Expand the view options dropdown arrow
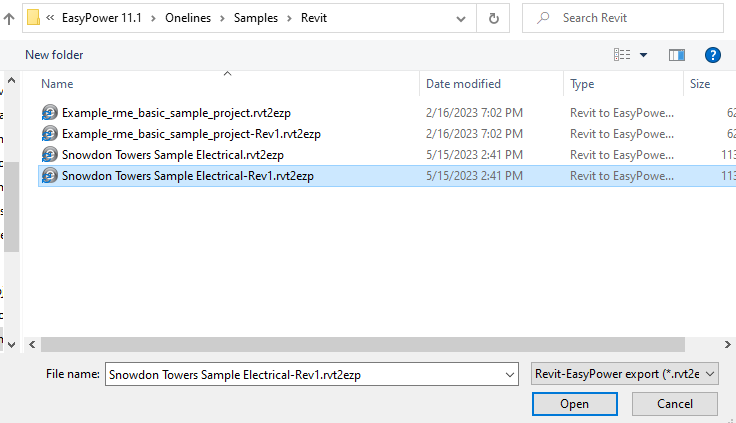Image resolution: width=736 pixels, height=423 pixels. 644,55
